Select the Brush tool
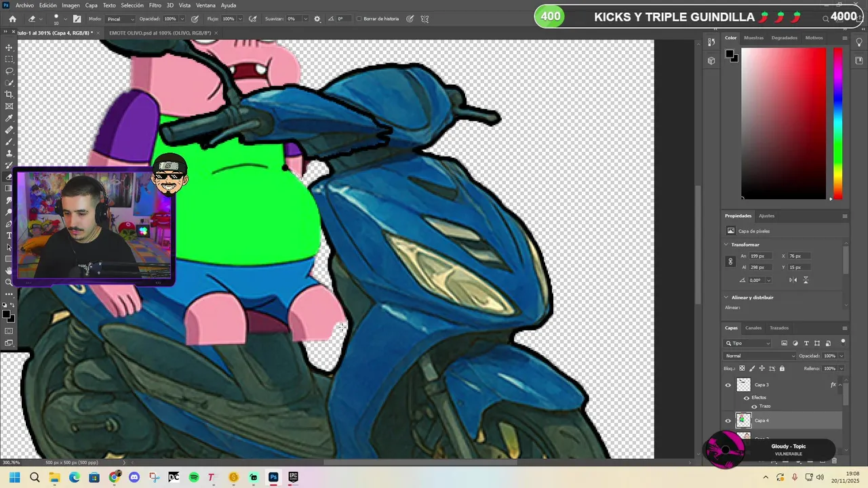The image size is (868, 488). pyautogui.click(x=9, y=142)
